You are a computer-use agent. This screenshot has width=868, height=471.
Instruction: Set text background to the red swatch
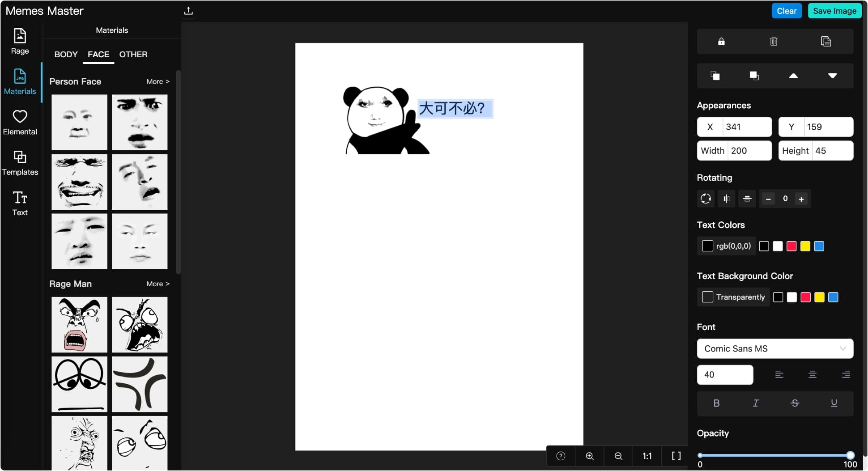[x=805, y=297]
